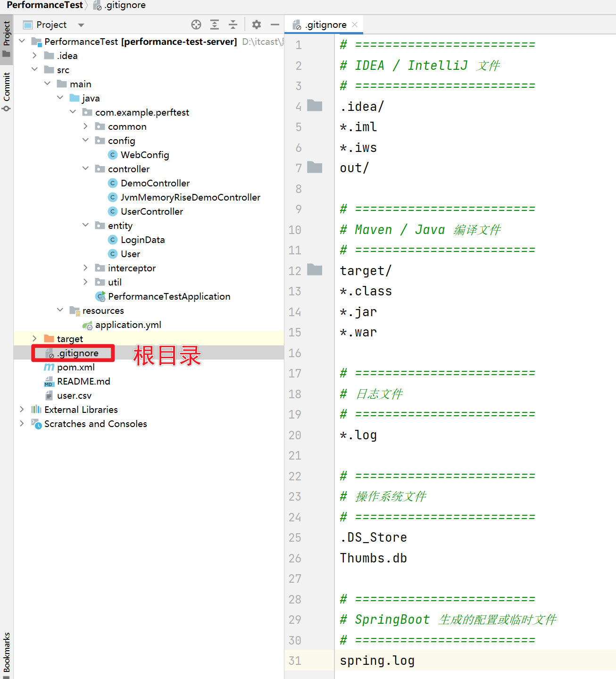616x679 pixels.
Task: Place cursor on Thumbs.db line in editor
Action: pos(374,558)
